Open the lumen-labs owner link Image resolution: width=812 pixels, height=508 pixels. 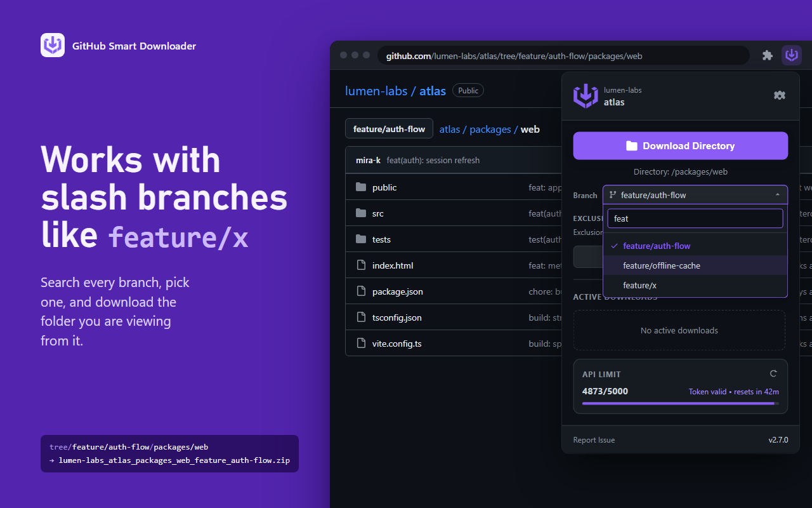[376, 91]
